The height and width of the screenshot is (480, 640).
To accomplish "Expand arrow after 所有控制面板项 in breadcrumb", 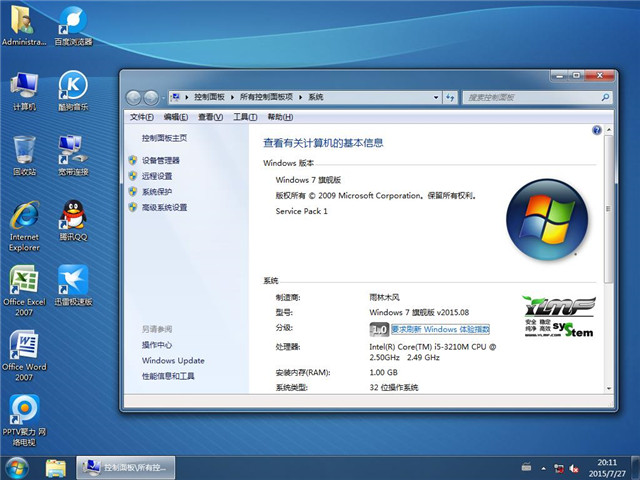I will [x=301, y=97].
